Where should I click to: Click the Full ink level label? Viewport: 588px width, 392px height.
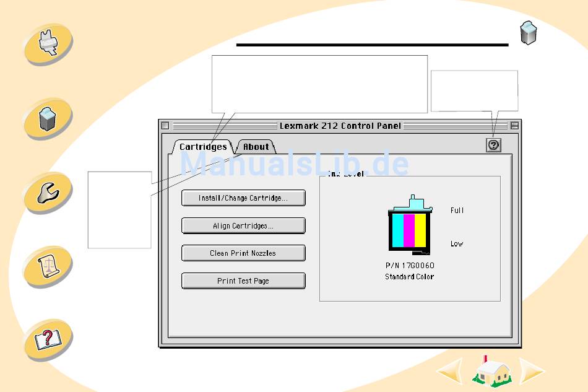457,211
